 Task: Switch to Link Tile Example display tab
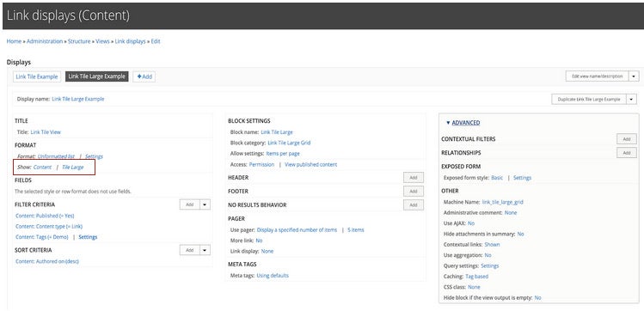(x=37, y=76)
